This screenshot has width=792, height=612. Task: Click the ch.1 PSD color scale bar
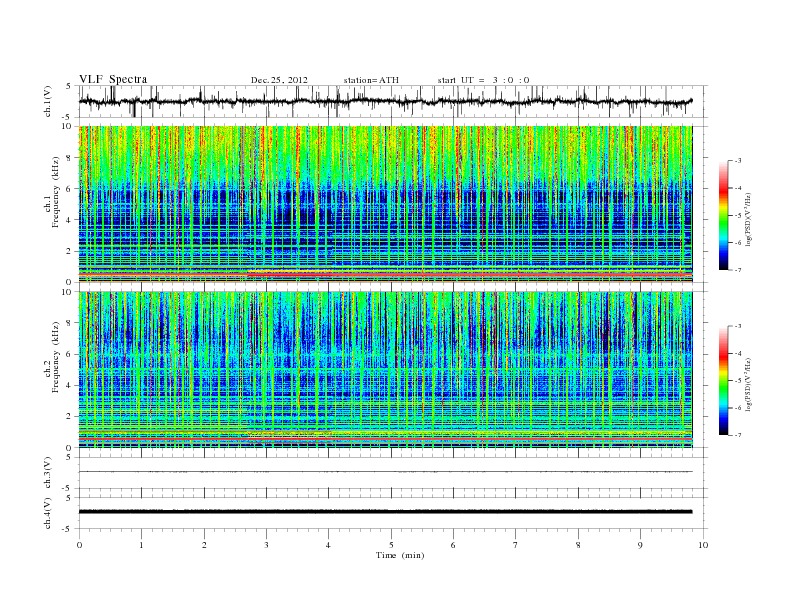coord(723,215)
